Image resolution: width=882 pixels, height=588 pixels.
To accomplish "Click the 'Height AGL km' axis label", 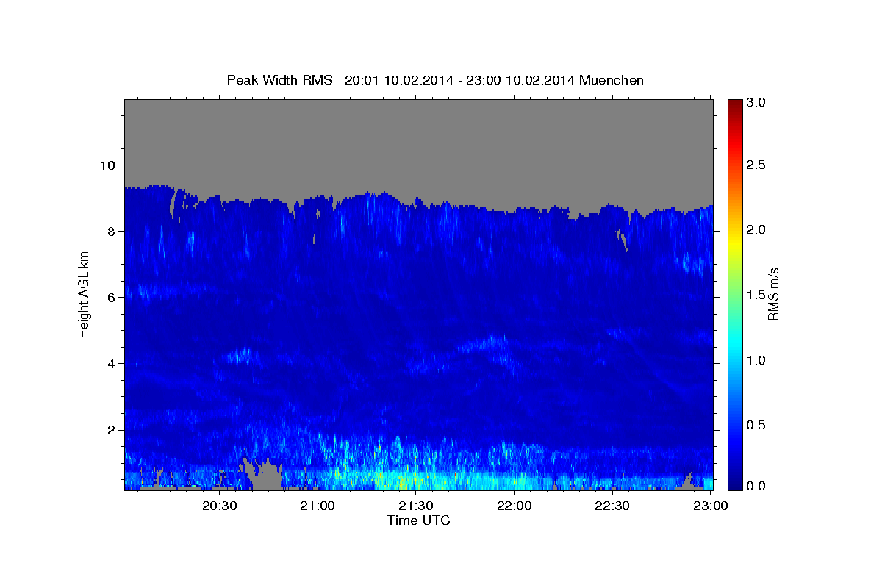I will click(84, 295).
